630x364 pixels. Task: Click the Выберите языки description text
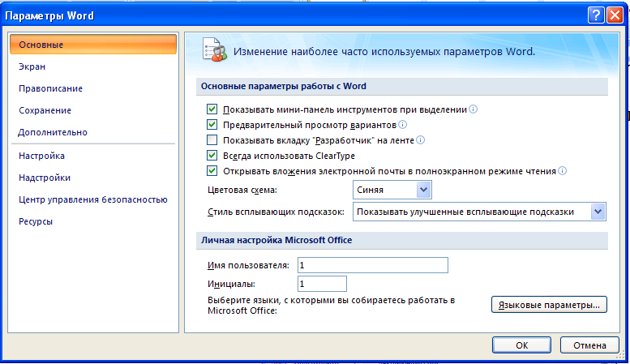point(331,306)
